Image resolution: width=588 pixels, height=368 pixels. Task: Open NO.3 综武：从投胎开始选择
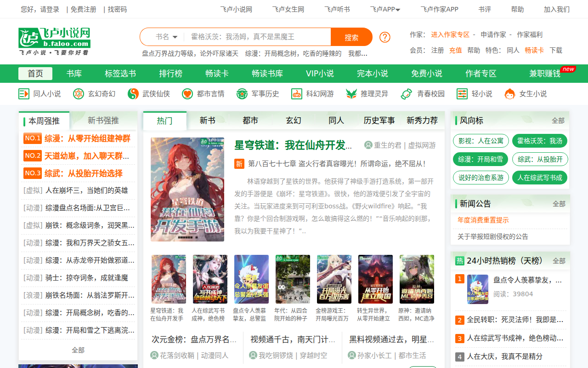(x=84, y=173)
